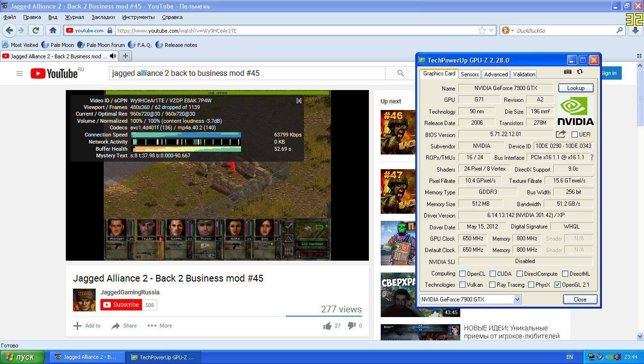
Task: Open the Инструменты menu
Action: tap(138, 17)
